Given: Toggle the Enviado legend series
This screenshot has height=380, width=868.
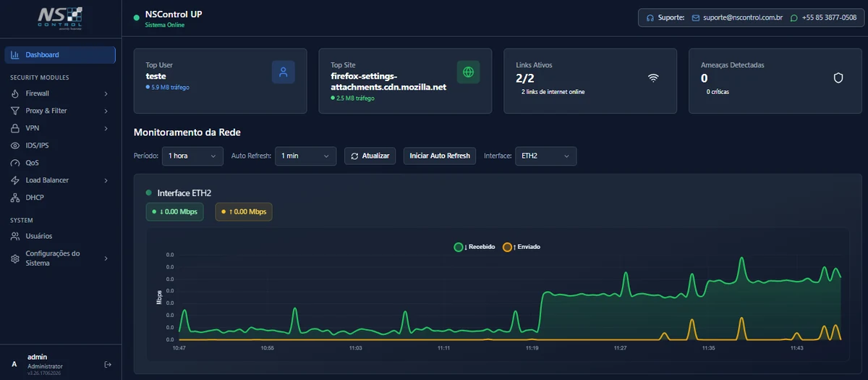Looking at the screenshot, I should pos(522,247).
